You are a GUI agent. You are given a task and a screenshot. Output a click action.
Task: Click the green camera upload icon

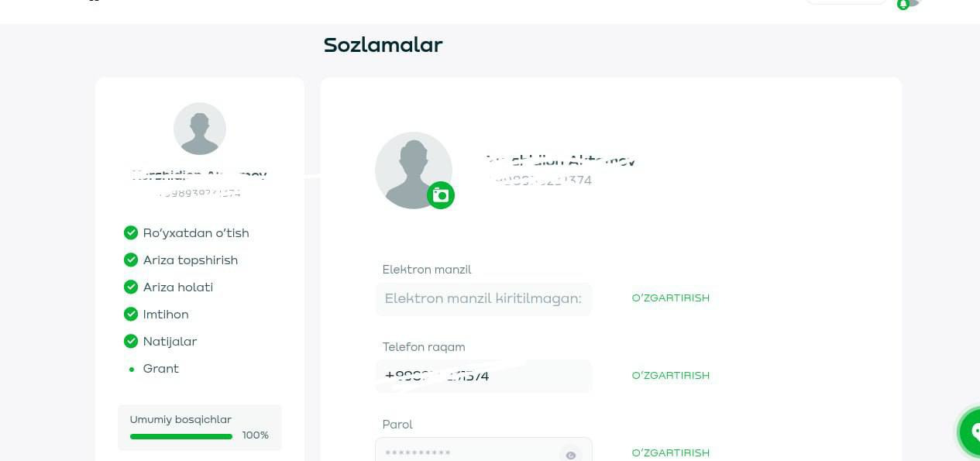coord(441,195)
